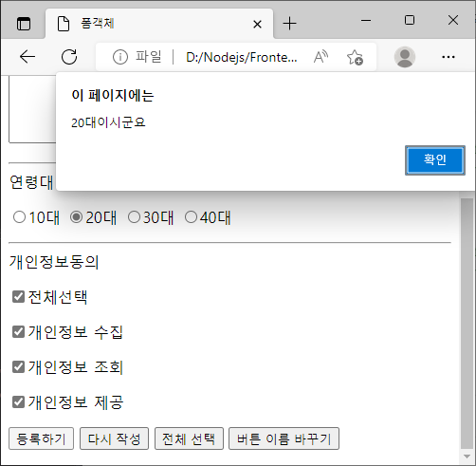Close the 폼객체 tab
This screenshot has height=466, width=476.
click(x=257, y=24)
